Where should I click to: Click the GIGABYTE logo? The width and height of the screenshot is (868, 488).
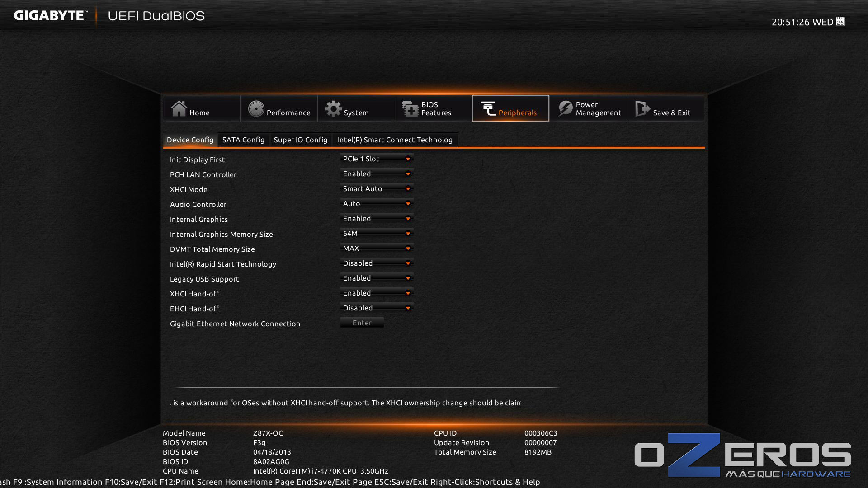tap(50, 16)
